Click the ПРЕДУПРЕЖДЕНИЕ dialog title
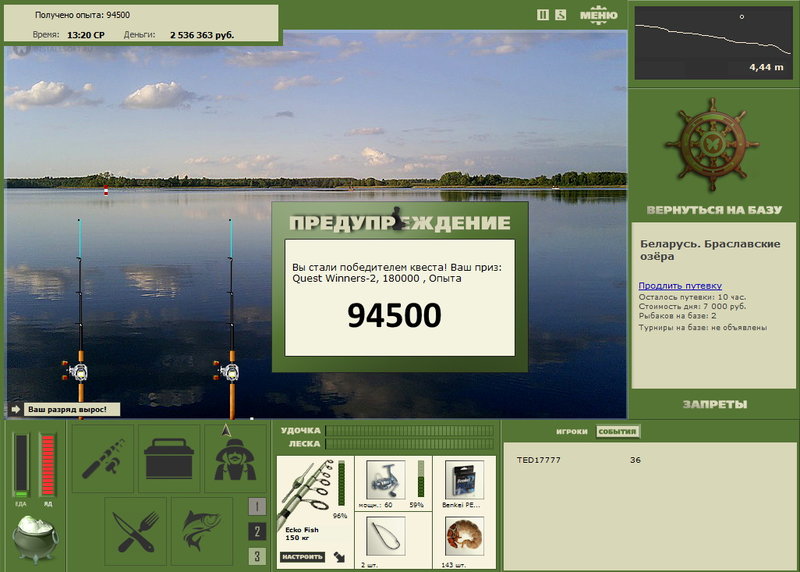The width and height of the screenshot is (800, 572). point(400,222)
